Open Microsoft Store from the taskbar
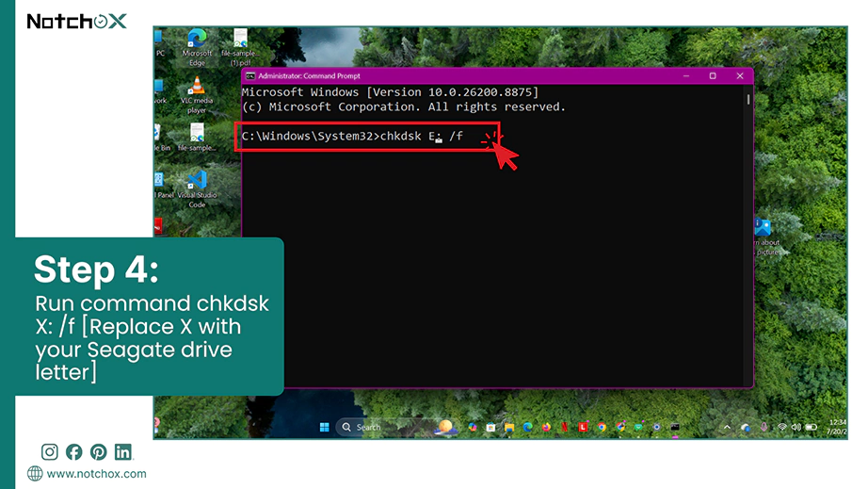This screenshot has height=489, width=868. [490, 427]
